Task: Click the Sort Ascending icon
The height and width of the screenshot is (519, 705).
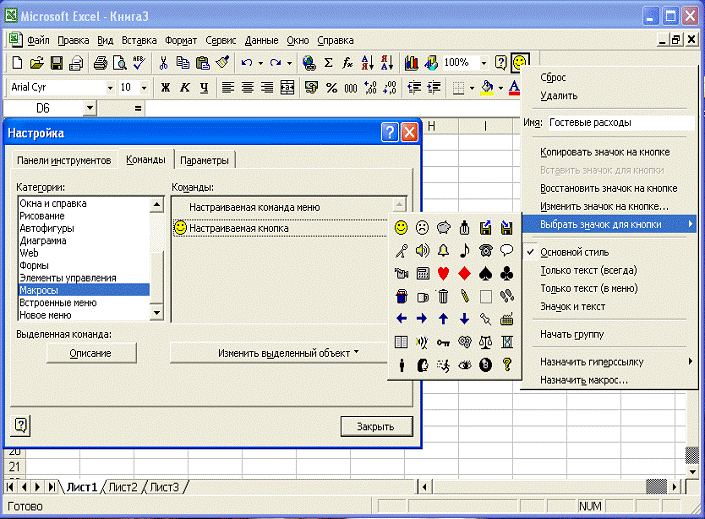Action: (x=367, y=63)
